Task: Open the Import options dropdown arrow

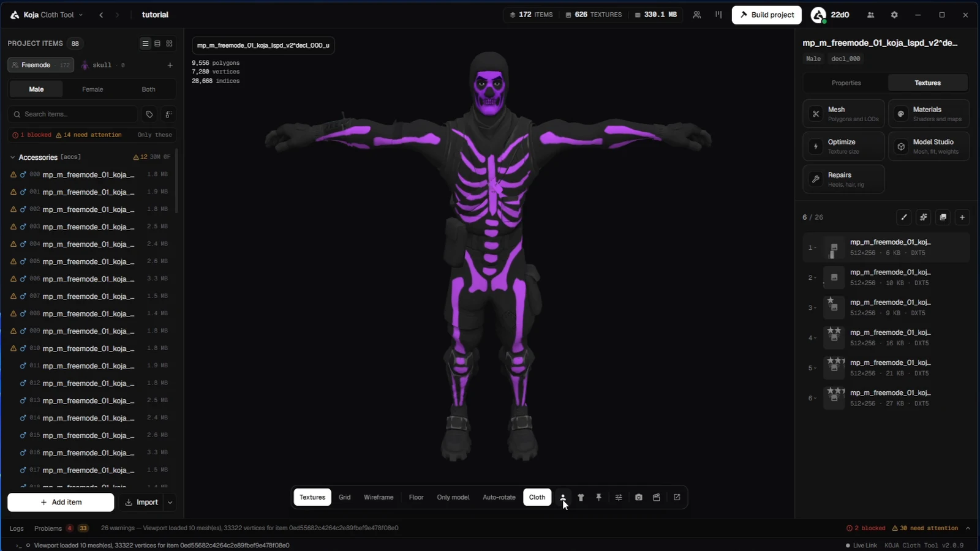Action: pos(170,502)
